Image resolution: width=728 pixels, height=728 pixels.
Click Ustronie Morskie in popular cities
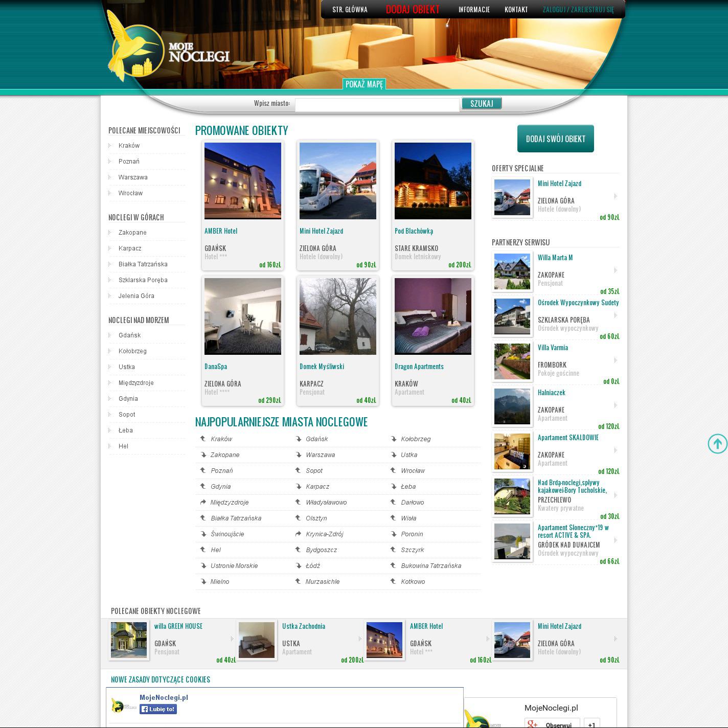coord(234,566)
